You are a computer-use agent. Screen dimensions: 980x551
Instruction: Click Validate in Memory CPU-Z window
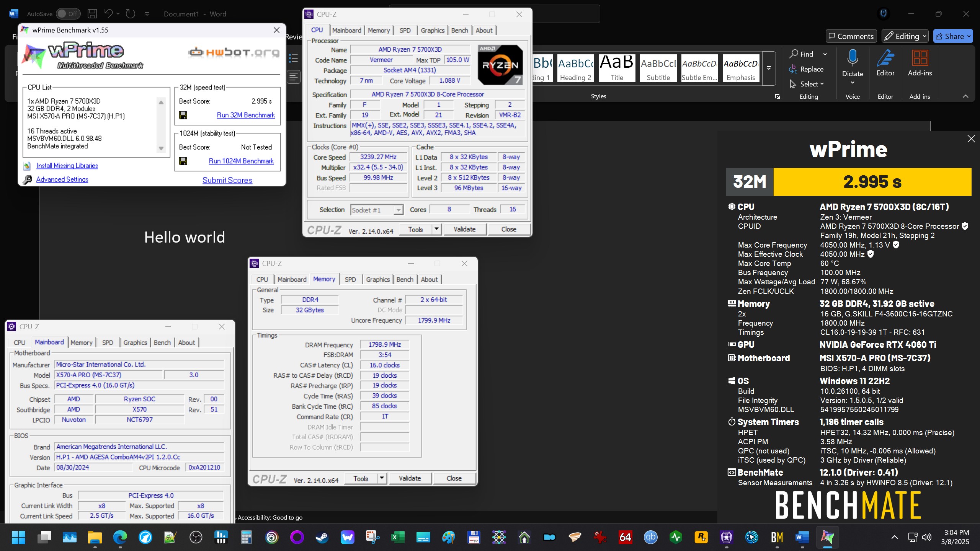tap(410, 478)
